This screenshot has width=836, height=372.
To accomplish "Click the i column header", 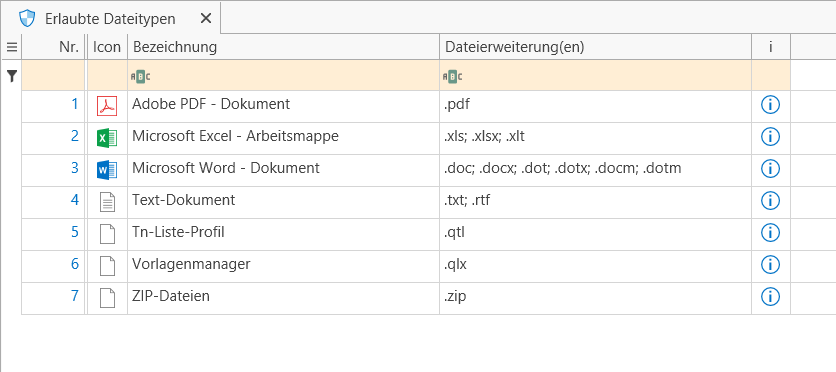I will [x=771, y=47].
